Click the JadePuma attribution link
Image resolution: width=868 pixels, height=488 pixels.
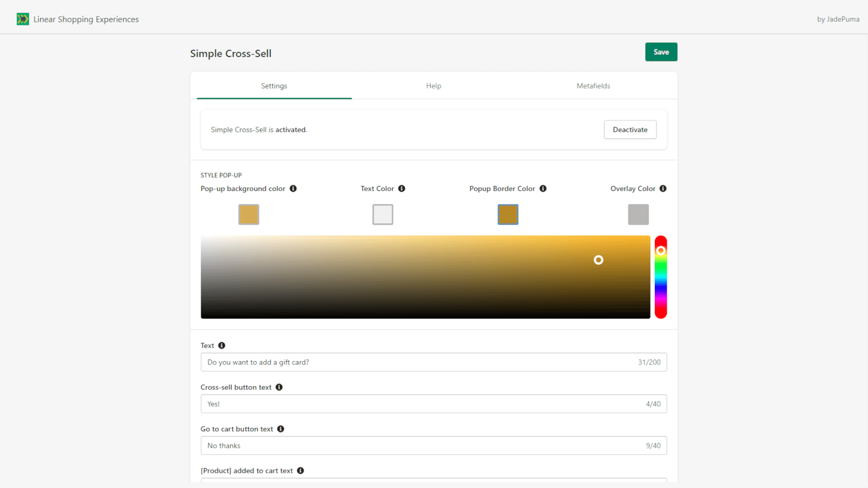(x=838, y=19)
